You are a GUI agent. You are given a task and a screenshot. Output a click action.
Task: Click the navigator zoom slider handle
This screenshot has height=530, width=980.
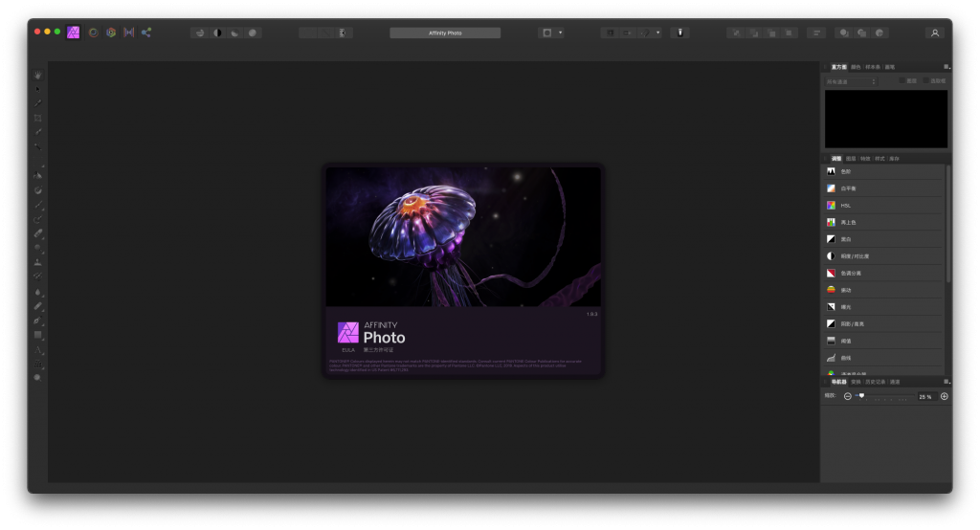coord(861,396)
